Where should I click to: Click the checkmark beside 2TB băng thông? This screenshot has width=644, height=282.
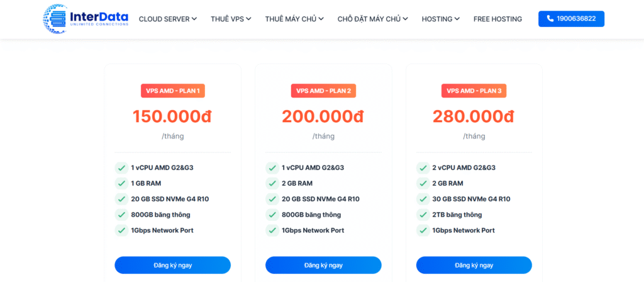[423, 215]
